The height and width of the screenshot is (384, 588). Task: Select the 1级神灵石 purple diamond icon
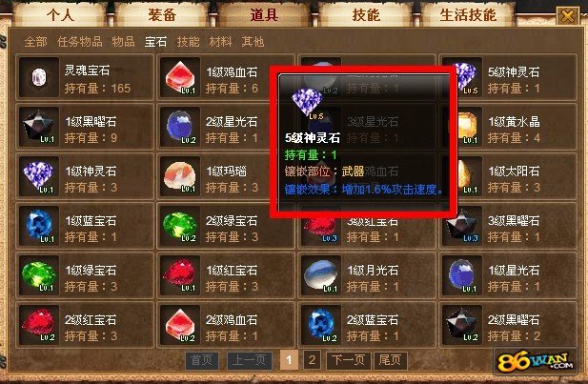click(x=39, y=176)
